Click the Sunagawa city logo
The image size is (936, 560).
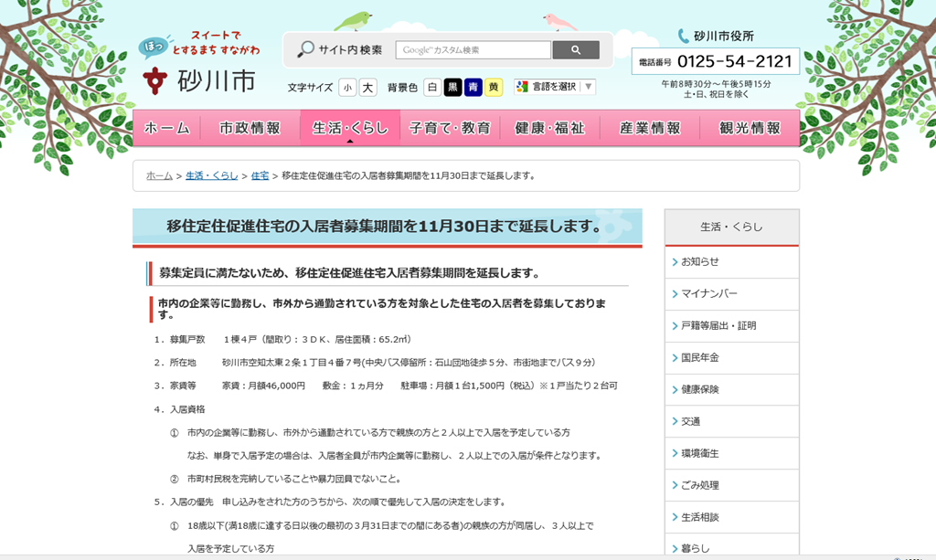click(x=199, y=79)
